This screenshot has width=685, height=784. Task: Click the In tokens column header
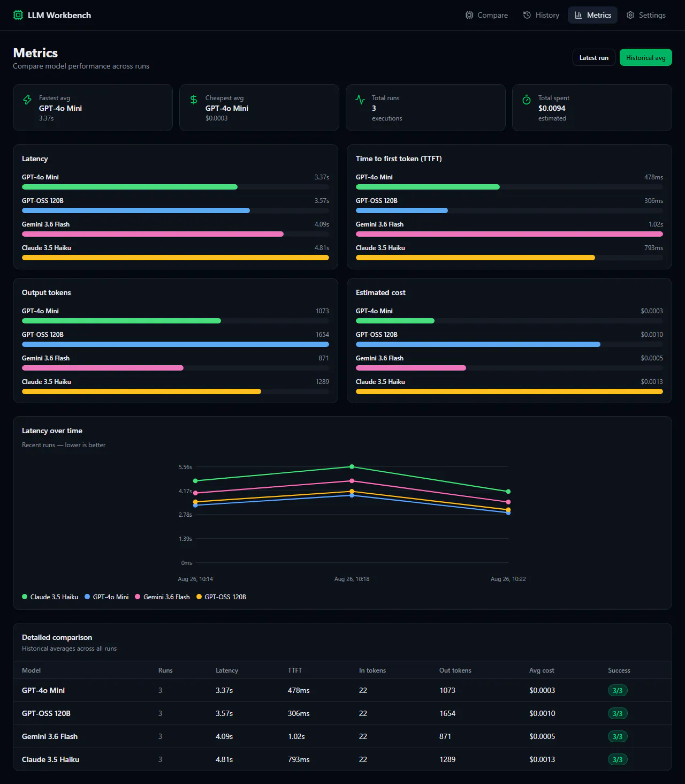coord(372,670)
